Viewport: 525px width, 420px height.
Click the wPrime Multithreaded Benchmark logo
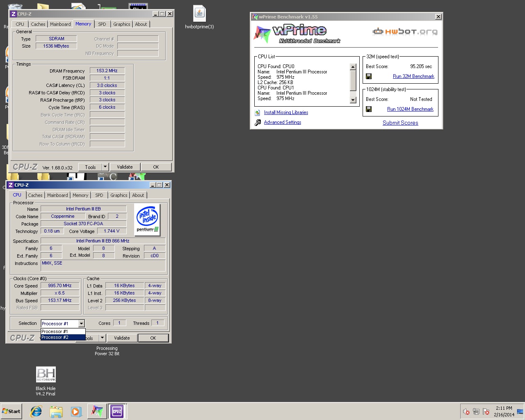point(297,34)
